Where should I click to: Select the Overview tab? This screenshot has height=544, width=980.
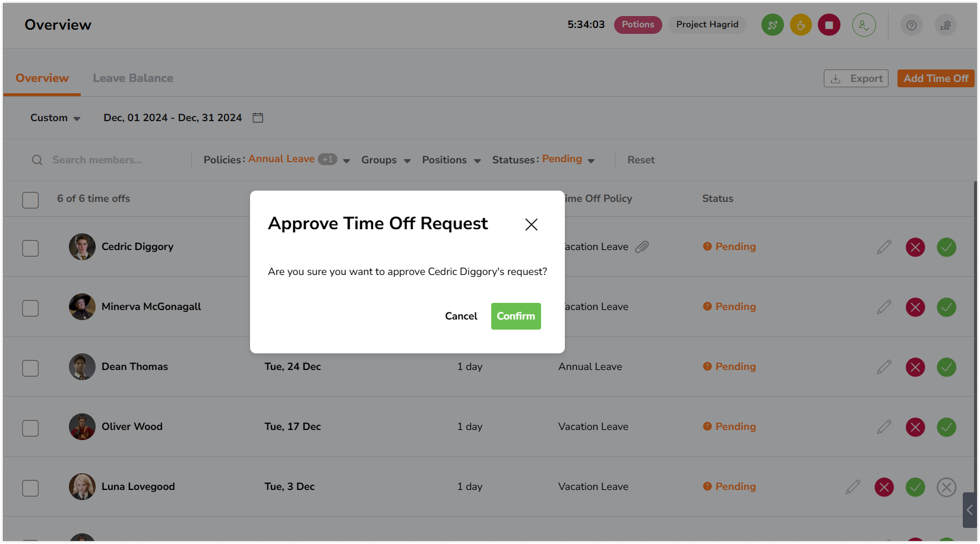42,78
